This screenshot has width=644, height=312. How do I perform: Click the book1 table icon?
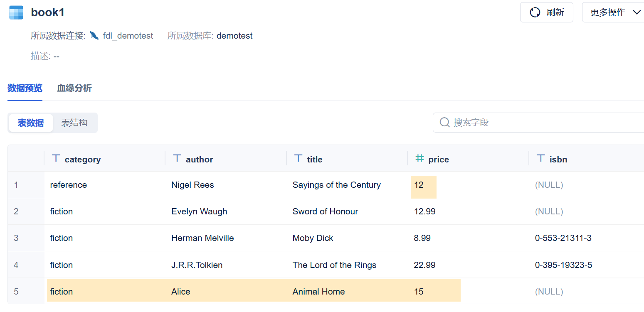click(x=16, y=12)
